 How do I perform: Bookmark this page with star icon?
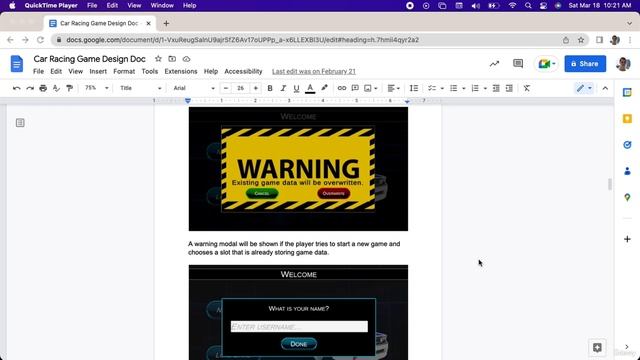tap(581, 40)
